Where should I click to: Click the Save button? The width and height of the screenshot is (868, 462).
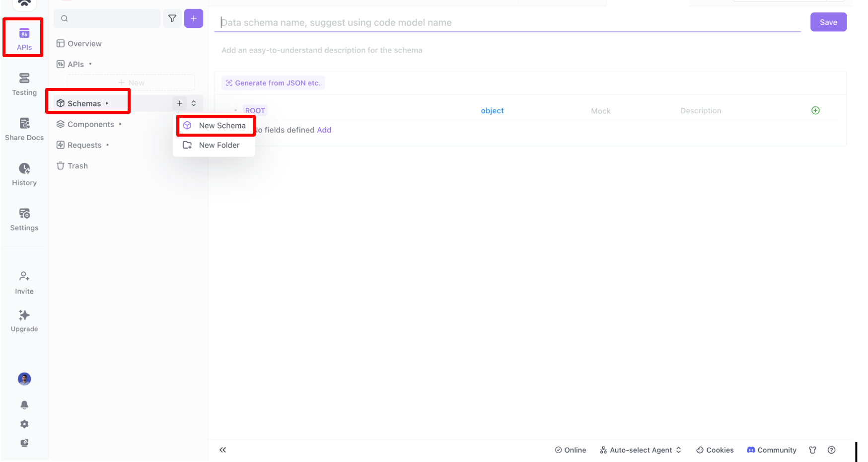point(828,22)
